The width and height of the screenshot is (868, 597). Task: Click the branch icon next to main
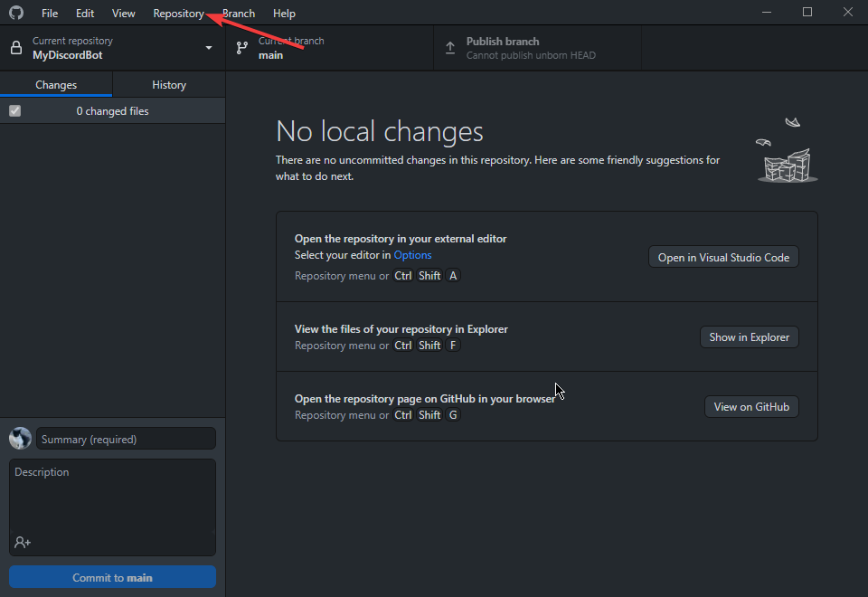tap(242, 48)
